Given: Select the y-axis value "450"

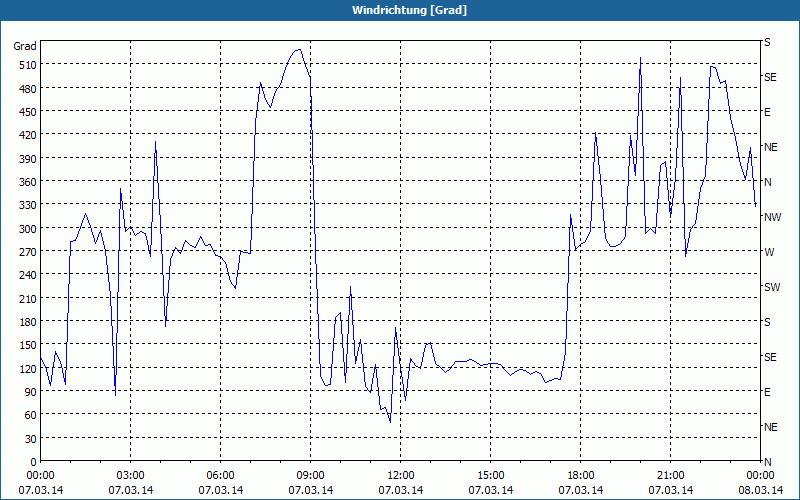Looking at the screenshot, I should [x=28, y=112].
